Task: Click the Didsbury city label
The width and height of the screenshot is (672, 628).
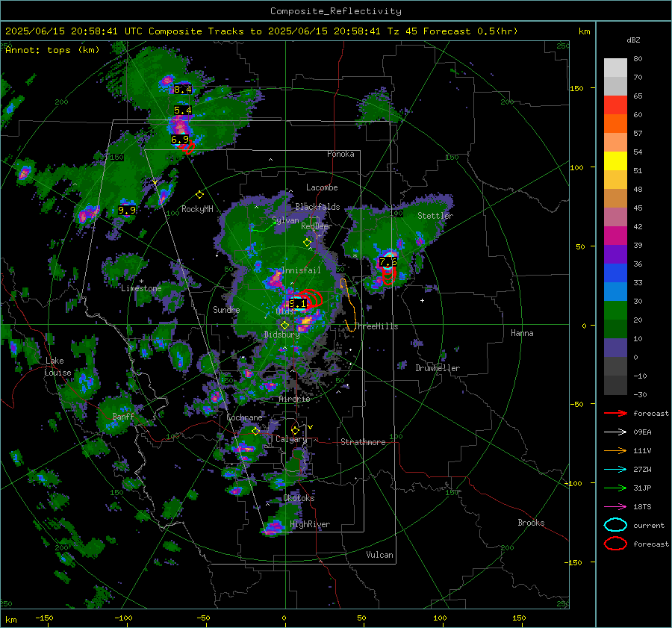Action: click(x=281, y=335)
